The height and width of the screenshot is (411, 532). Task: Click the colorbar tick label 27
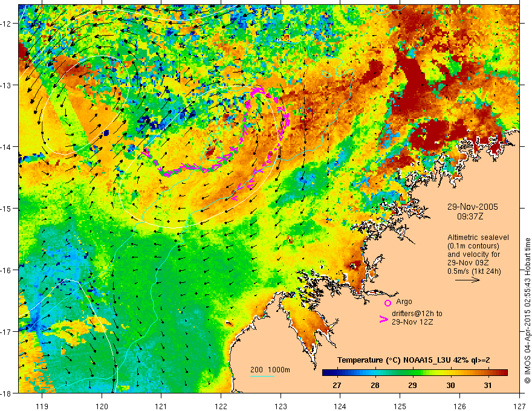pyautogui.click(x=337, y=385)
